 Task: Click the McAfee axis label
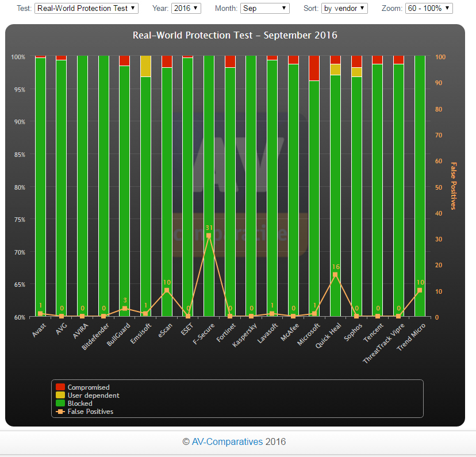coord(290,332)
